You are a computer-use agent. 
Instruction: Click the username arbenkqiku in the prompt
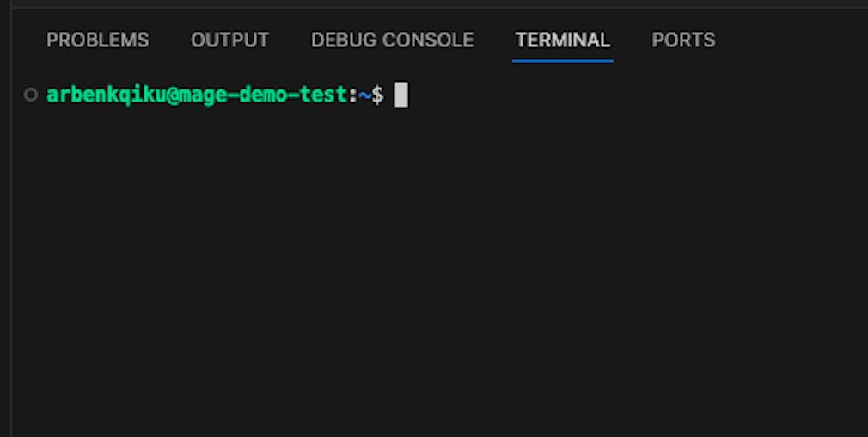(107, 95)
